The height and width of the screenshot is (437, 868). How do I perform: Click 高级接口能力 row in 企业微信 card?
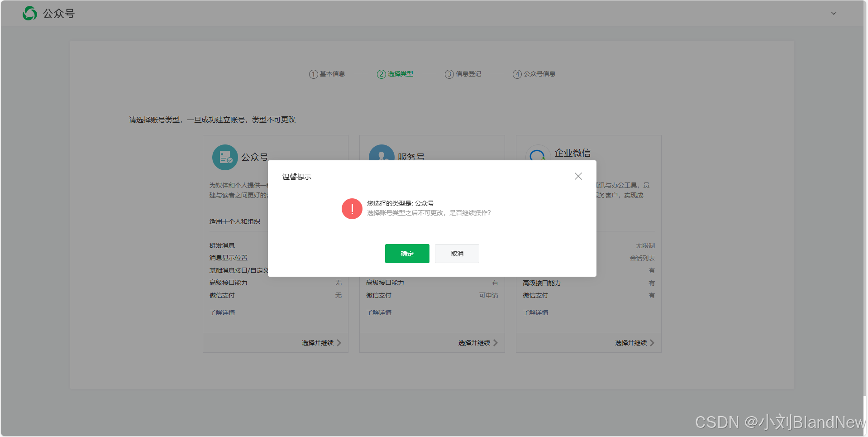tap(588, 283)
